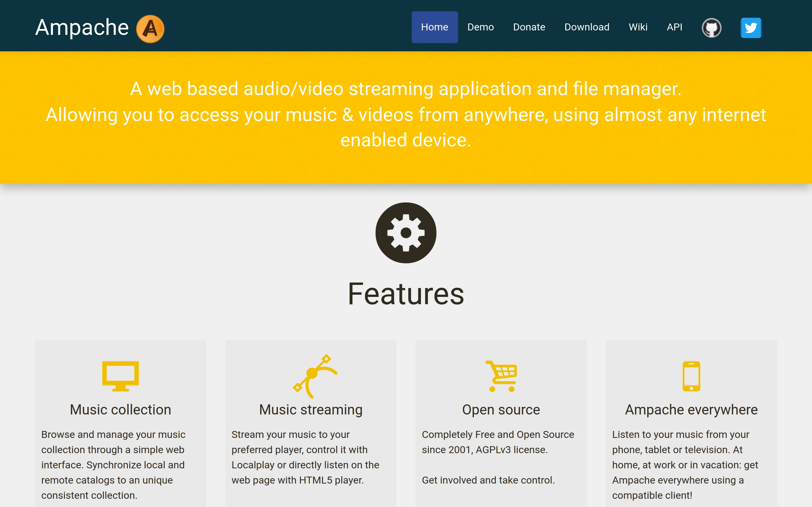Navigate to the API page
This screenshot has height=507, width=812.
pyautogui.click(x=674, y=27)
